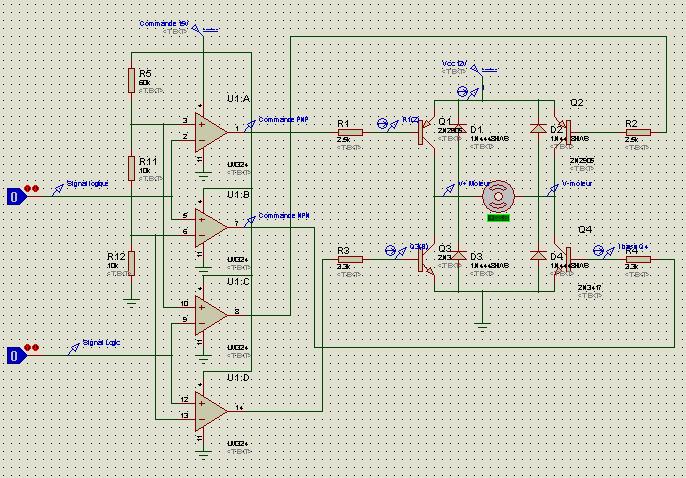Click the R5 reference label

(x=145, y=73)
